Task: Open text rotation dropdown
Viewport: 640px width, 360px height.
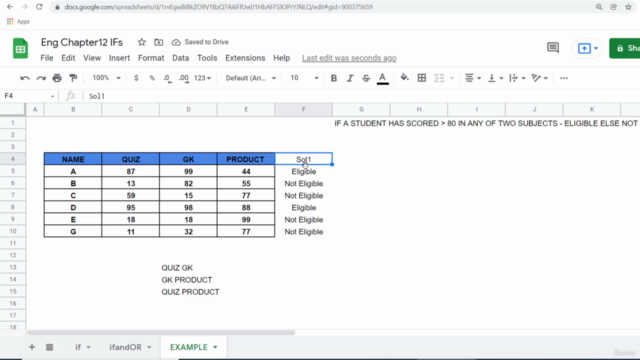Action: tap(539, 78)
